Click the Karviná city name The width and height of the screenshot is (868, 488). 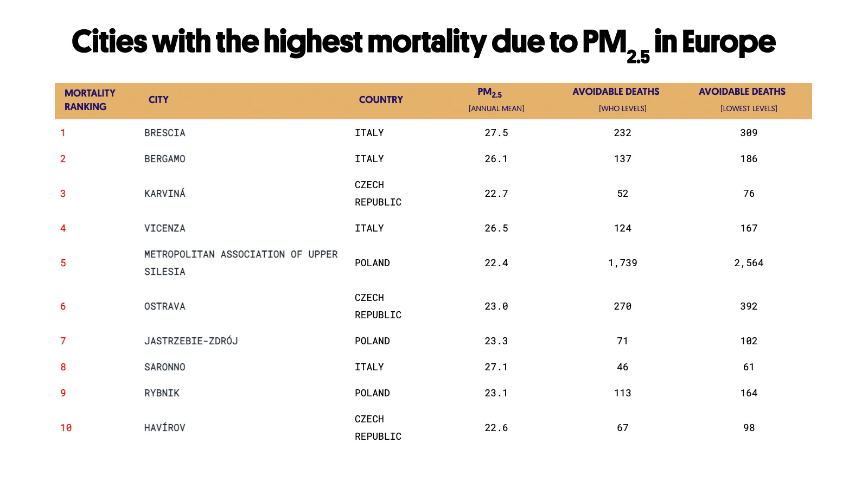[165, 194]
